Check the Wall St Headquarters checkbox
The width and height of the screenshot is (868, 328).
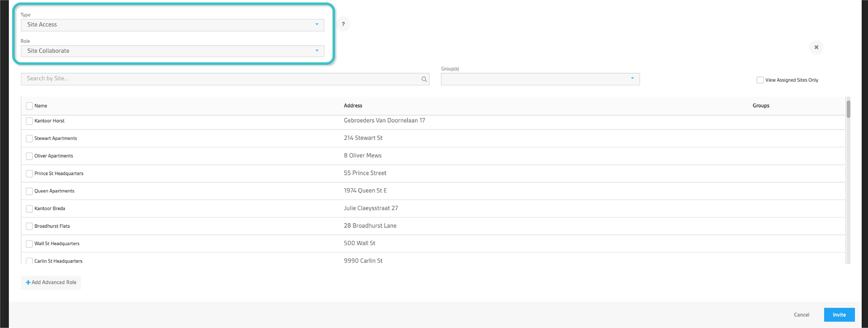pyautogui.click(x=29, y=244)
